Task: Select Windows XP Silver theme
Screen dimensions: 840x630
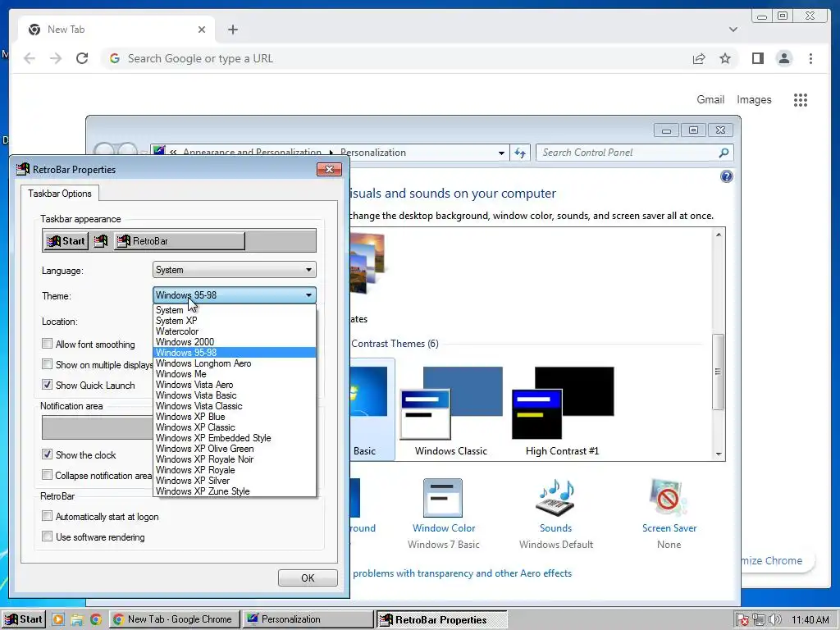Action: click(x=234, y=481)
